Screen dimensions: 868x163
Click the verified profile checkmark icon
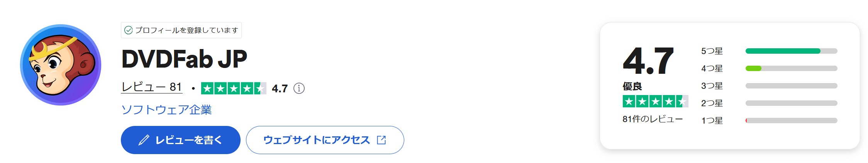pos(129,30)
